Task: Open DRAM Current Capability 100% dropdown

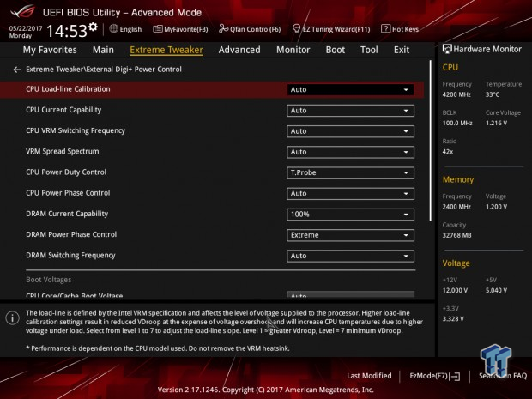Action: [350, 215]
